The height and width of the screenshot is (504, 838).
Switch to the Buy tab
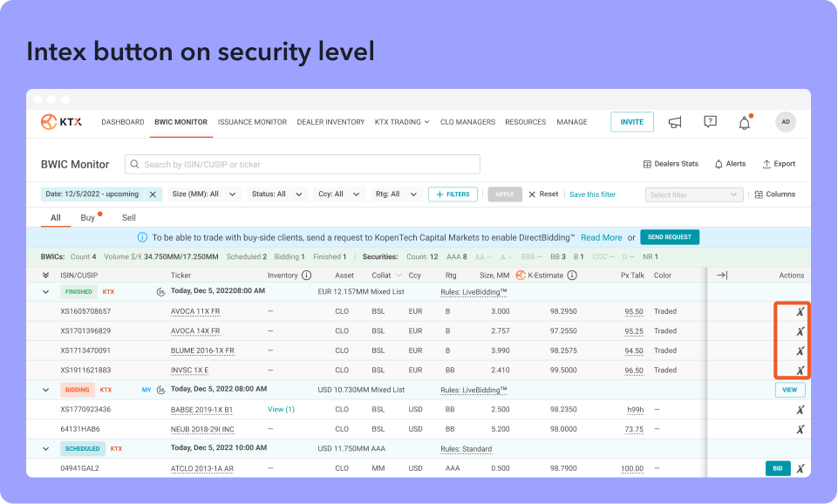88,218
